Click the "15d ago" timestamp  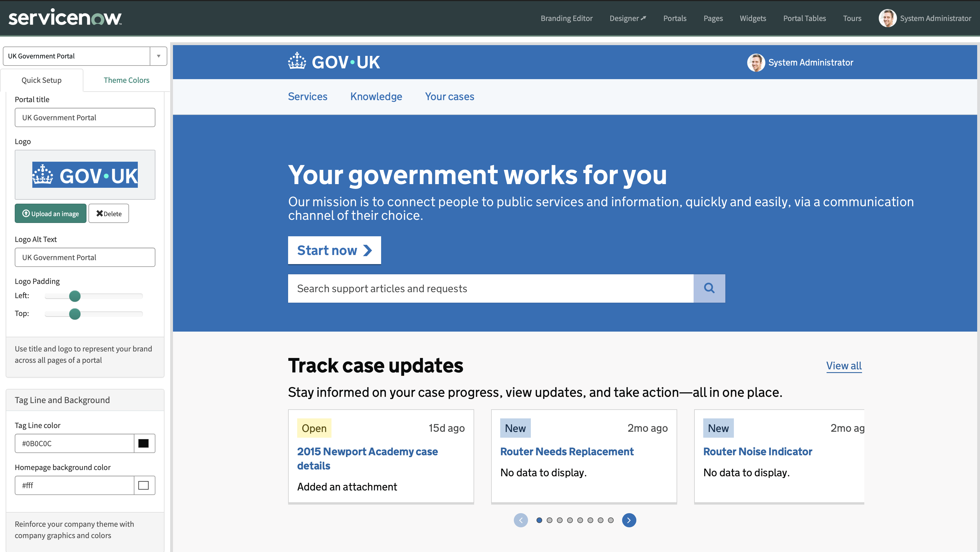pos(447,428)
